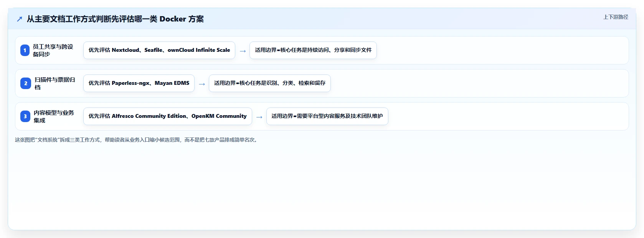Click the 上下游路径 label
The height and width of the screenshot is (238, 644).
tap(616, 17)
